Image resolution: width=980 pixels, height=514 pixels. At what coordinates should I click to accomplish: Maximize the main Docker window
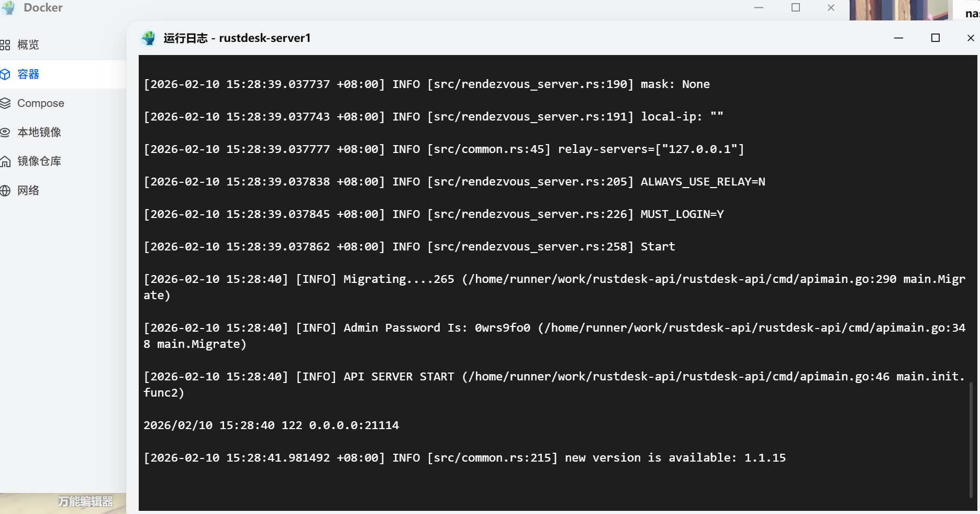pyautogui.click(x=796, y=8)
